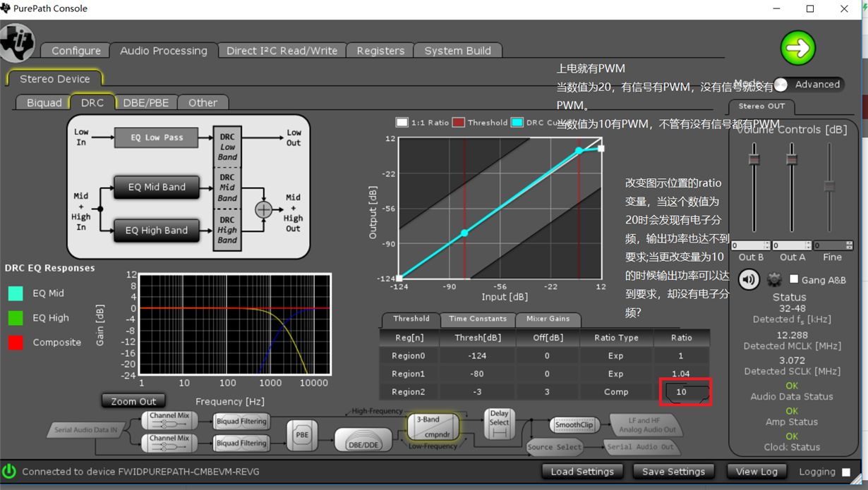Viewport: 868px width, 490px height.
Task: Select the 3-Band cmpndr block
Action: click(433, 427)
